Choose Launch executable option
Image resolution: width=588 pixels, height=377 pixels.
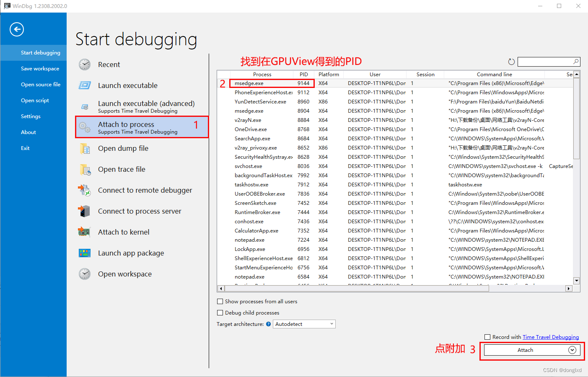point(142,85)
